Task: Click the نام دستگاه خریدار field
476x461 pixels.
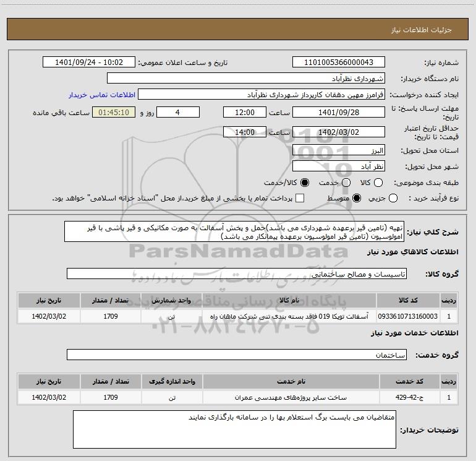Action: point(245,79)
